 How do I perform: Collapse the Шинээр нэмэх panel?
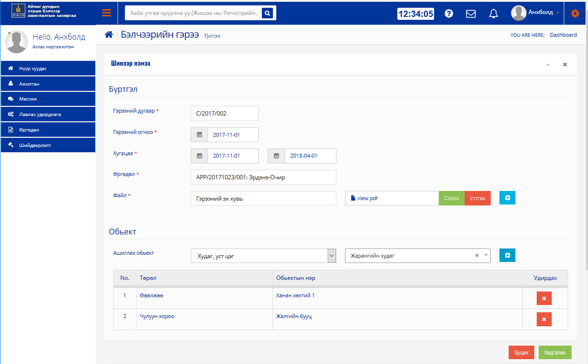(548, 64)
